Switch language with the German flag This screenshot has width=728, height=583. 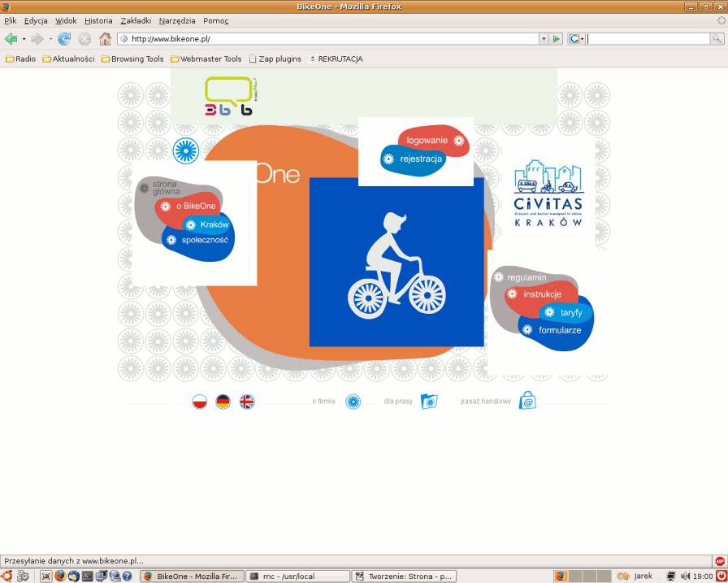223,402
